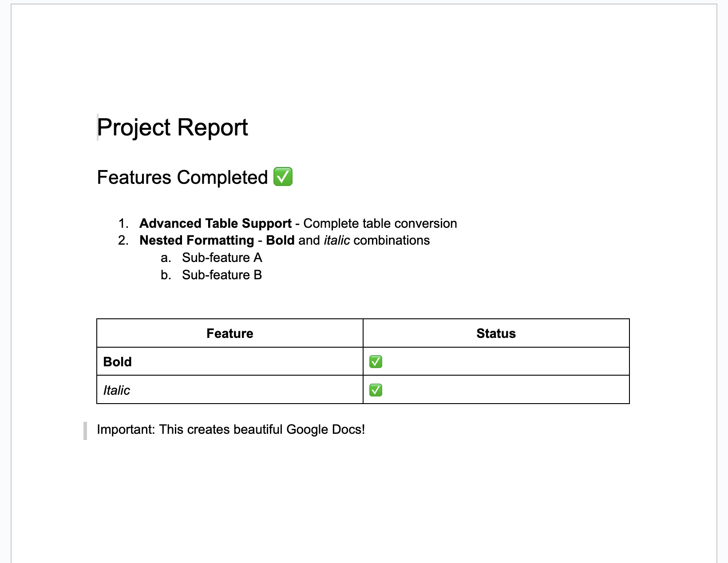Click the green checkmark emoji in heading

pos(283,177)
